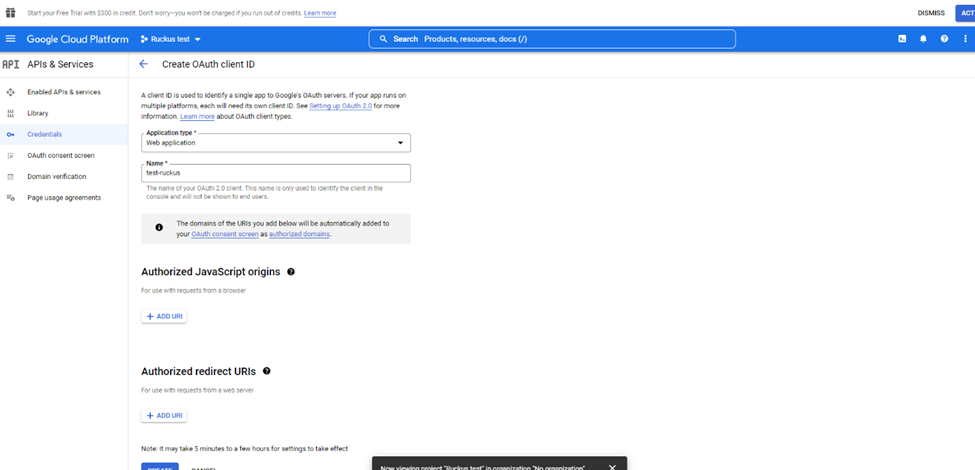The width and height of the screenshot is (975, 470).
Task: Open the authorized domains link
Action: coord(300,234)
